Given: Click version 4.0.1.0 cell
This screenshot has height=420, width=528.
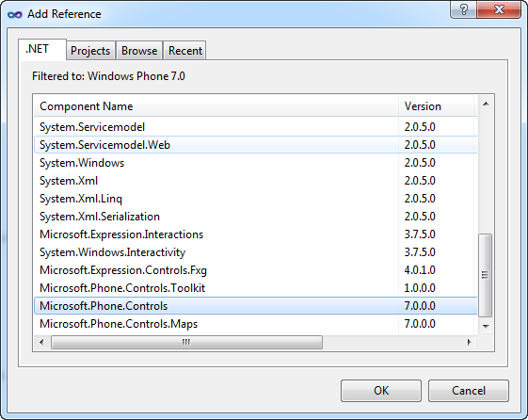Looking at the screenshot, I should coord(420,270).
